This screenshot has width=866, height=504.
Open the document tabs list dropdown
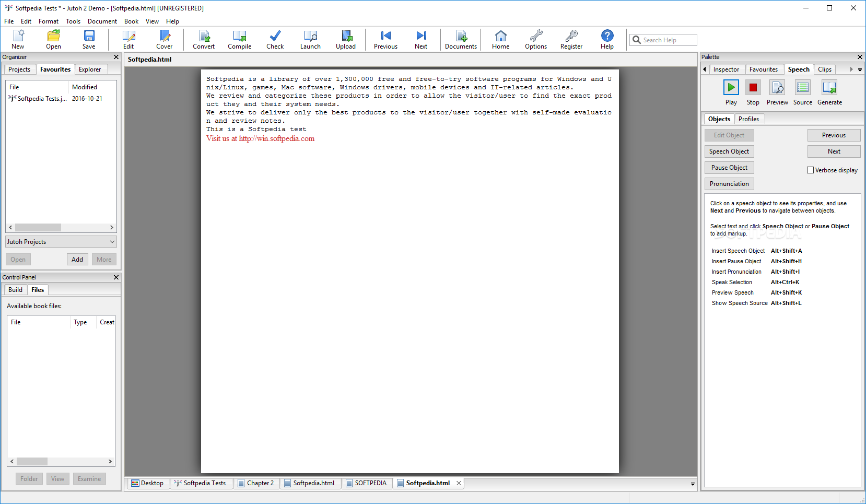pyautogui.click(x=693, y=484)
